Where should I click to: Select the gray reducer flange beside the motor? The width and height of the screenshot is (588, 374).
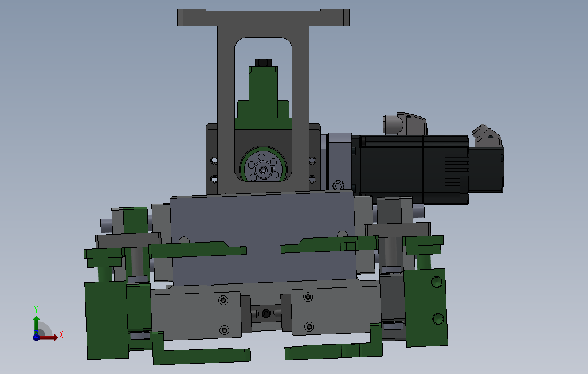click(x=339, y=161)
